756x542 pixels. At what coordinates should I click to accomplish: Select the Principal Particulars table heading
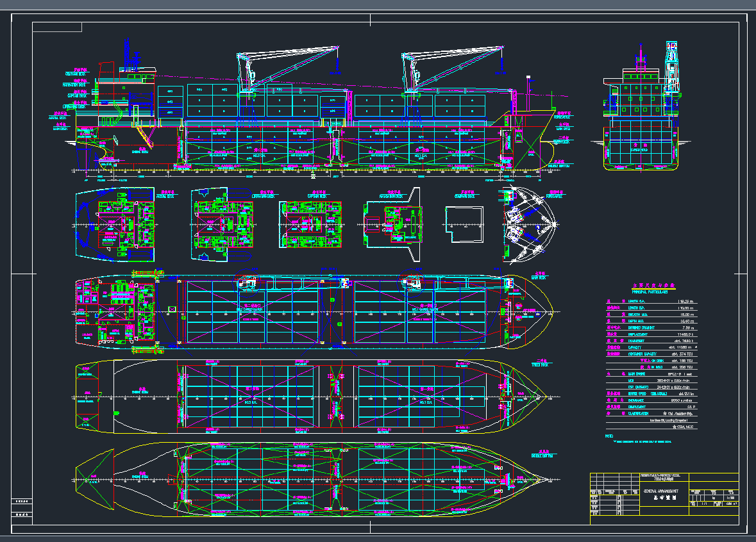pos(646,291)
